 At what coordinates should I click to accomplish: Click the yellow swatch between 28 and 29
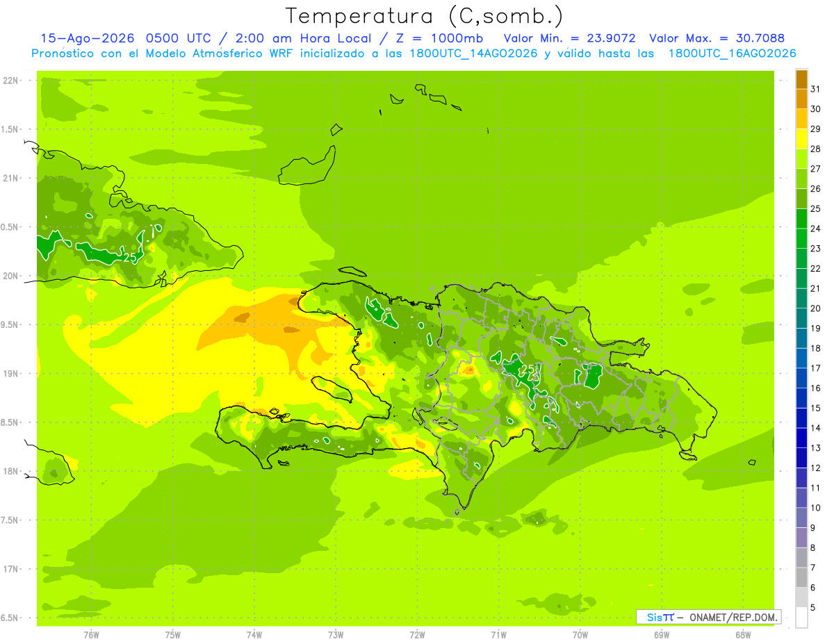801,139
